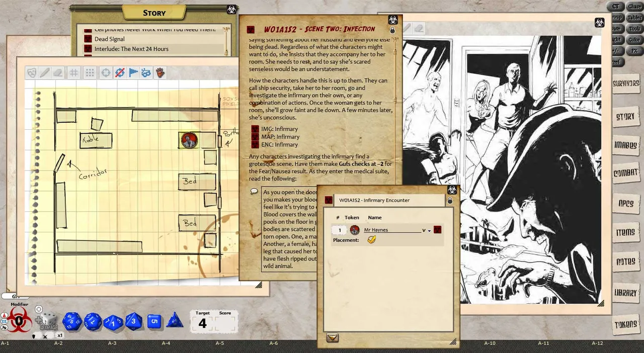Open the Combat sidebar panel
This screenshot has width=644, height=353.
626,173
